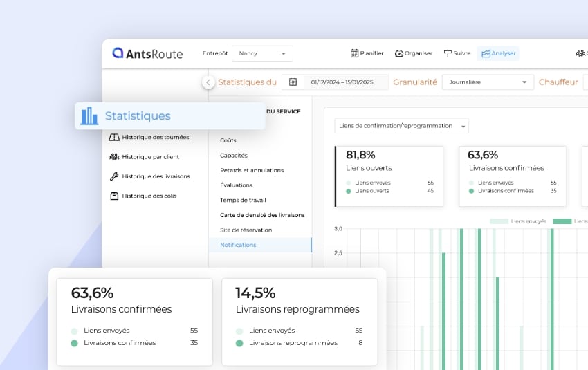Click the Organiser gauge icon
The width and height of the screenshot is (588, 370).
pos(399,53)
